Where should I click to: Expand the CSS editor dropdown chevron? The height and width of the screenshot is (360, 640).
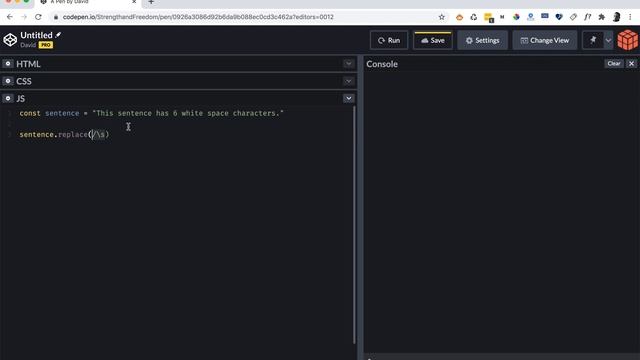click(x=348, y=81)
